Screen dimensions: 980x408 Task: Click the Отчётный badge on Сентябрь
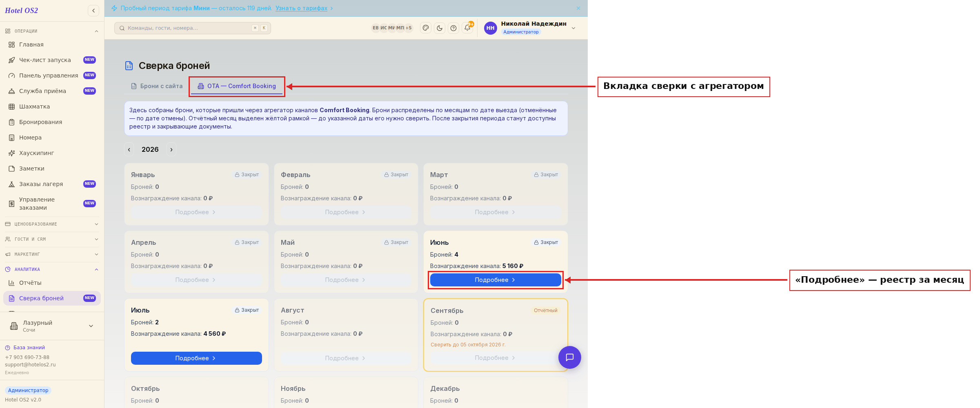coord(546,310)
